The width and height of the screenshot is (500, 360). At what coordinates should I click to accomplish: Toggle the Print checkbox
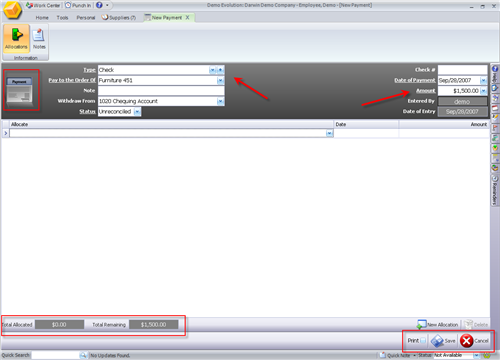pos(423,341)
